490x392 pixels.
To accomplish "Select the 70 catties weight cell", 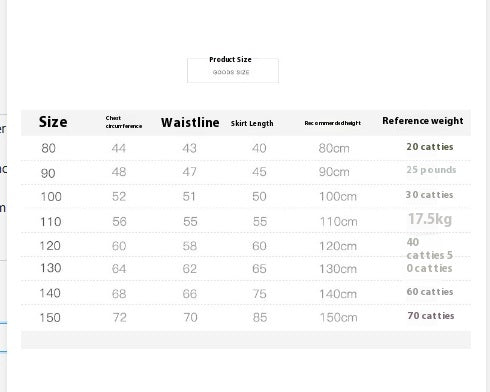I will coord(431,316).
